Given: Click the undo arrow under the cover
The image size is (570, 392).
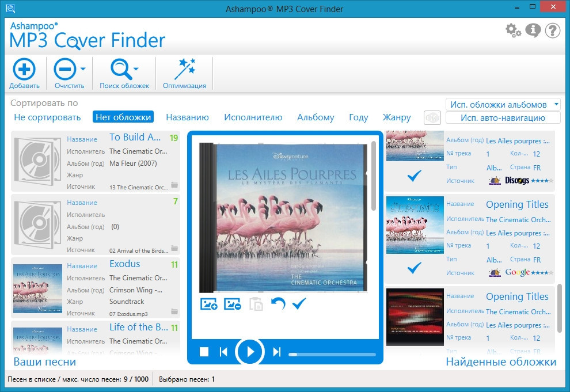Looking at the screenshot, I should pos(278,303).
